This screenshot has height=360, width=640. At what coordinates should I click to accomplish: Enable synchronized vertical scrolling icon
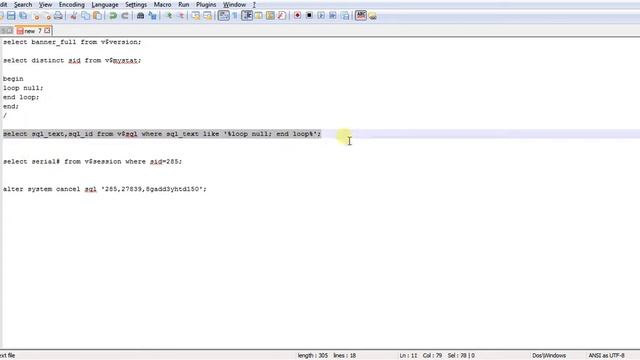click(196, 16)
